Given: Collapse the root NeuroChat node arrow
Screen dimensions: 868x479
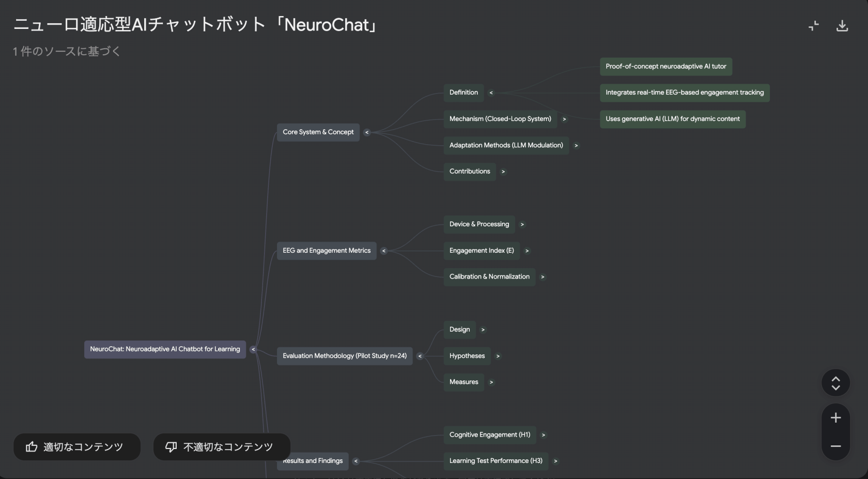Looking at the screenshot, I should [x=253, y=349].
